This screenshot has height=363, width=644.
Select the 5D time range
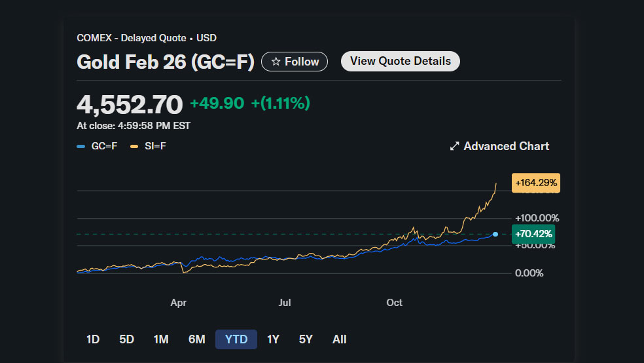tap(126, 339)
